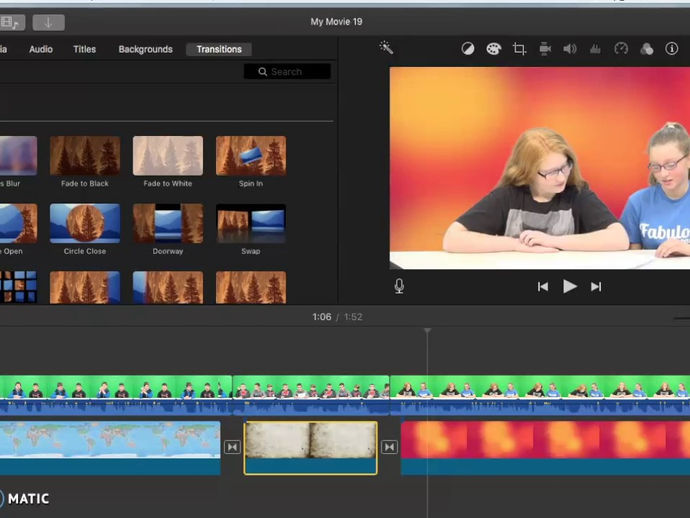Toggle the media browser view button
Viewport: 690px width, 518px height.
[11, 22]
